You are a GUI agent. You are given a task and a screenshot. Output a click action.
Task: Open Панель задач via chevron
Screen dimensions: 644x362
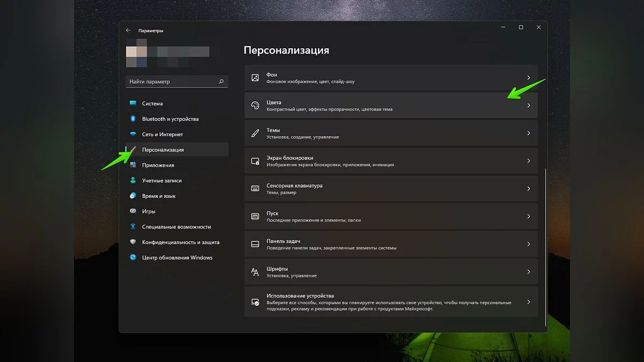click(x=529, y=244)
